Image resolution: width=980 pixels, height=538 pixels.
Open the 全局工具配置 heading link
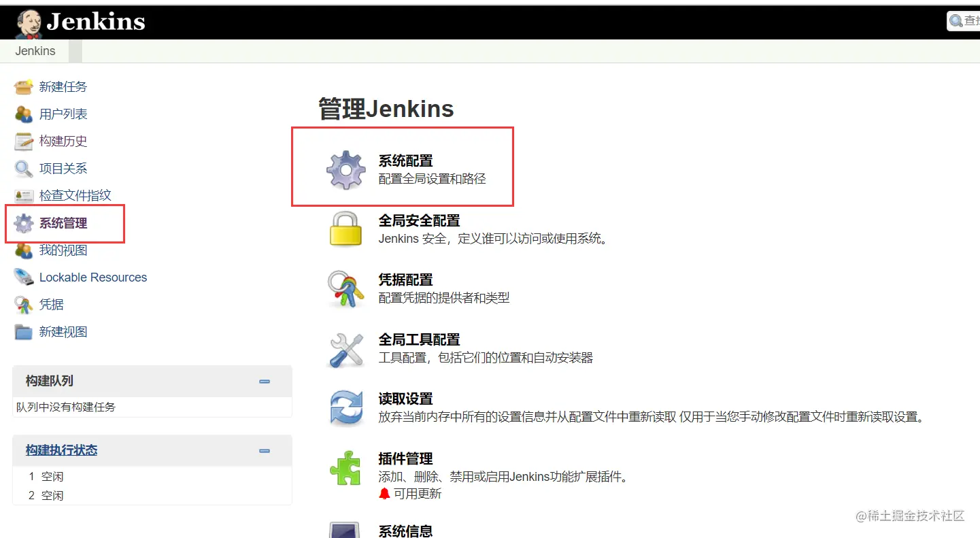point(419,339)
